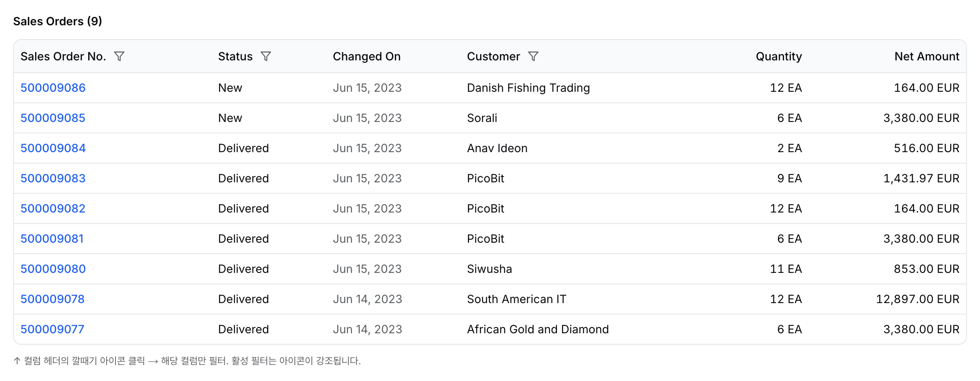Open sales order 500009080
Viewport: 980px width, 381px height.
click(x=53, y=269)
